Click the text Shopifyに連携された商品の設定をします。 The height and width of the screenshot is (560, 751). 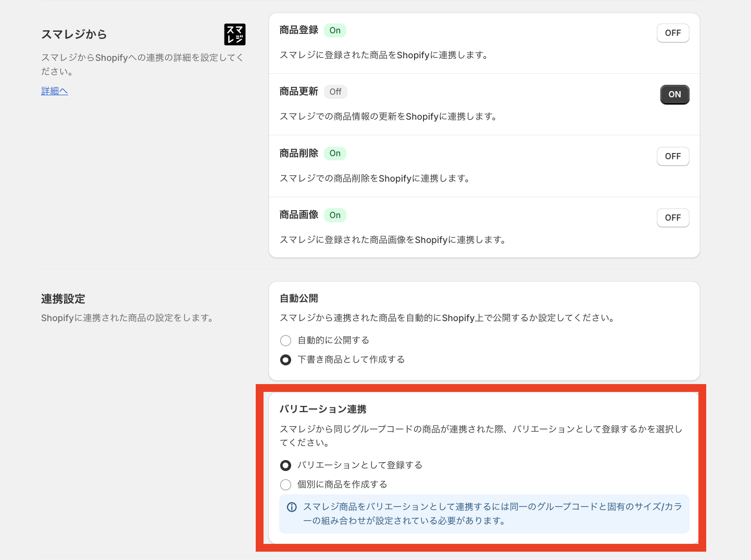[x=128, y=318]
